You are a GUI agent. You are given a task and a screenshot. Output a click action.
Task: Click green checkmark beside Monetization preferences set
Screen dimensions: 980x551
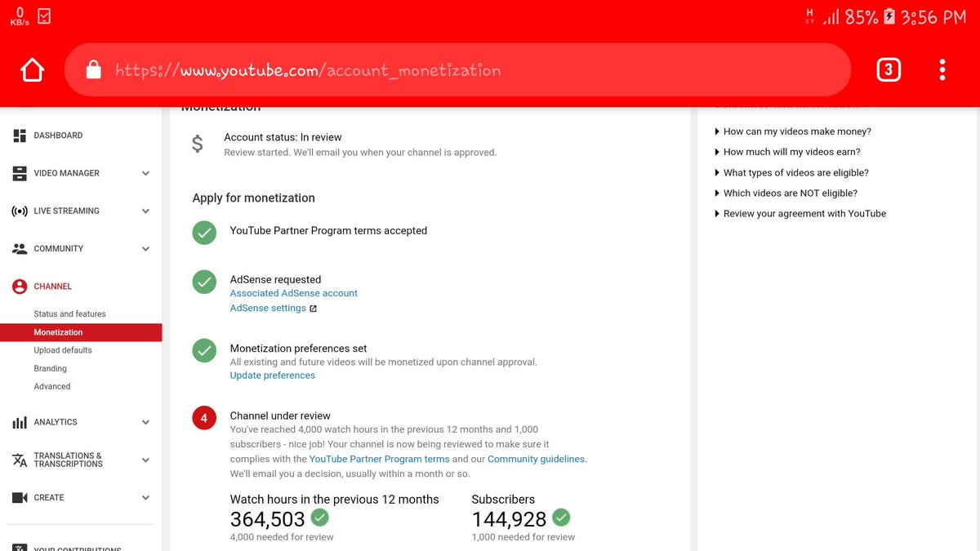click(204, 350)
